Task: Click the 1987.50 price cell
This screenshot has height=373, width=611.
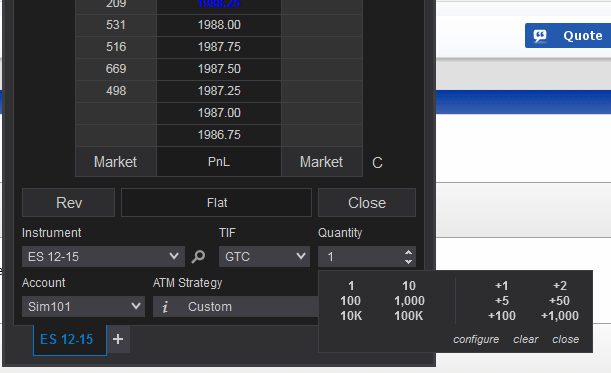Action: pyautogui.click(x=219, y=69)
